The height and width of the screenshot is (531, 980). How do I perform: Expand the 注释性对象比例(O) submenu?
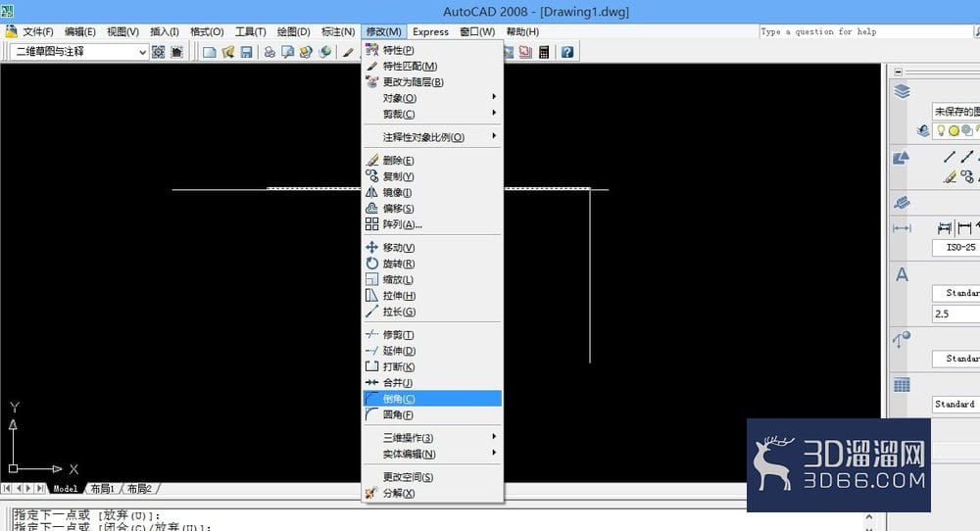pos(432,137)
